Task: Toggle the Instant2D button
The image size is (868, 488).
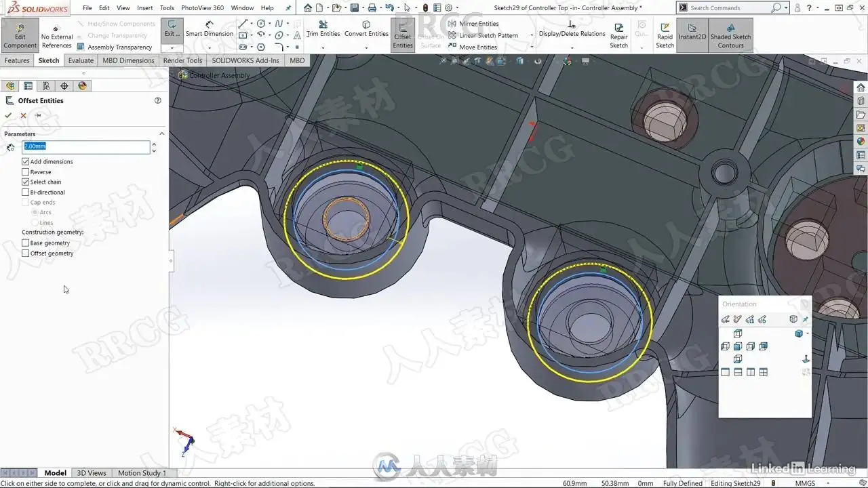Action: point(692,34)
